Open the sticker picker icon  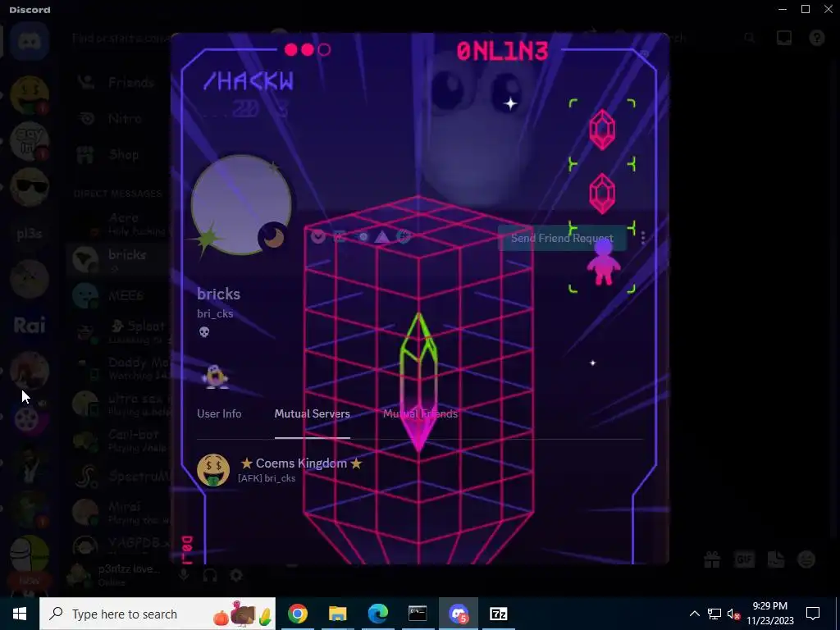click(776, 559)
